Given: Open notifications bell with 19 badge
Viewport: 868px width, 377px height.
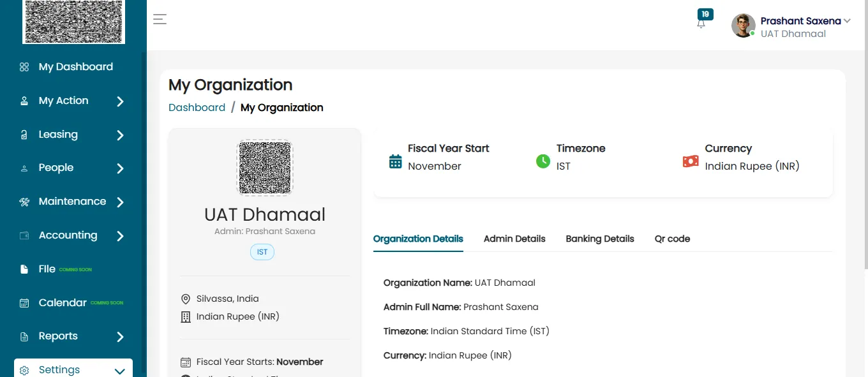Looking at the screenshot, I should 701,23.
